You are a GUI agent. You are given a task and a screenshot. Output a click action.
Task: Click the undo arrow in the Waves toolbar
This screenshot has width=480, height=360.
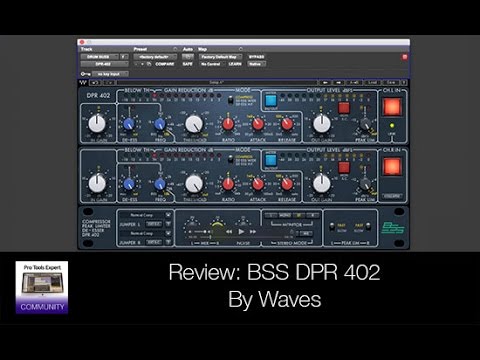95,82
